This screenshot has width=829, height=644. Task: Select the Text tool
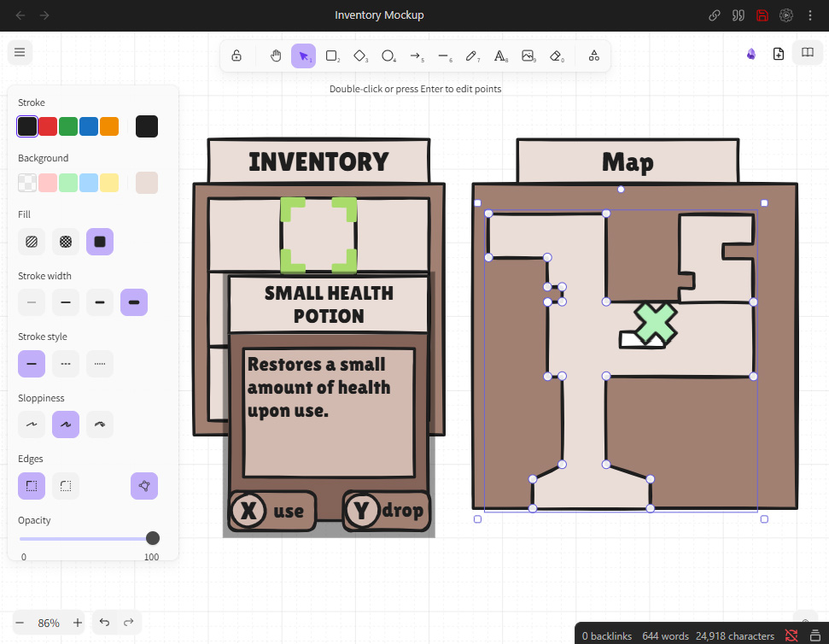(x=500, y=56)
